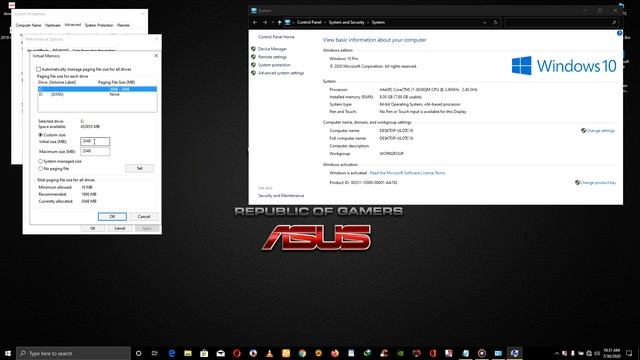This screenshot has height=360, width=640.
Task: Cancel the Virtual Memory dialog
Action: pos(144,217)
